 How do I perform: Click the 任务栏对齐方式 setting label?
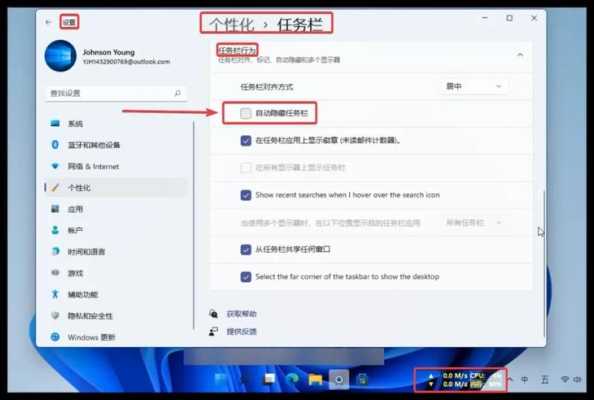point(267,87)
